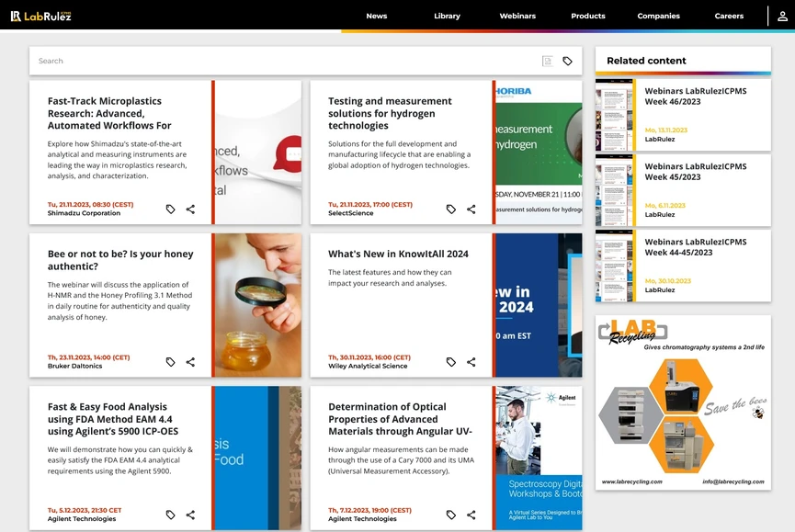
Task: Open the Lab Recycling advertisement banner
Action: click(x=683, y=402)
